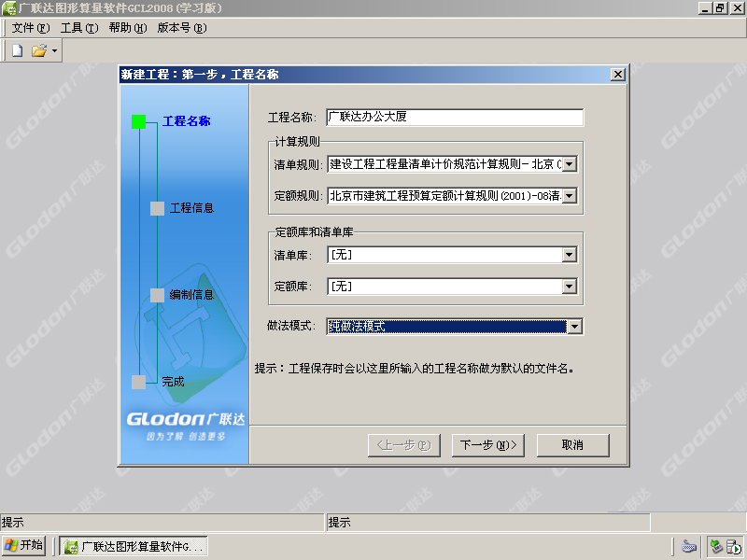Open the 清单库 combo box arrow

(570, 255)
